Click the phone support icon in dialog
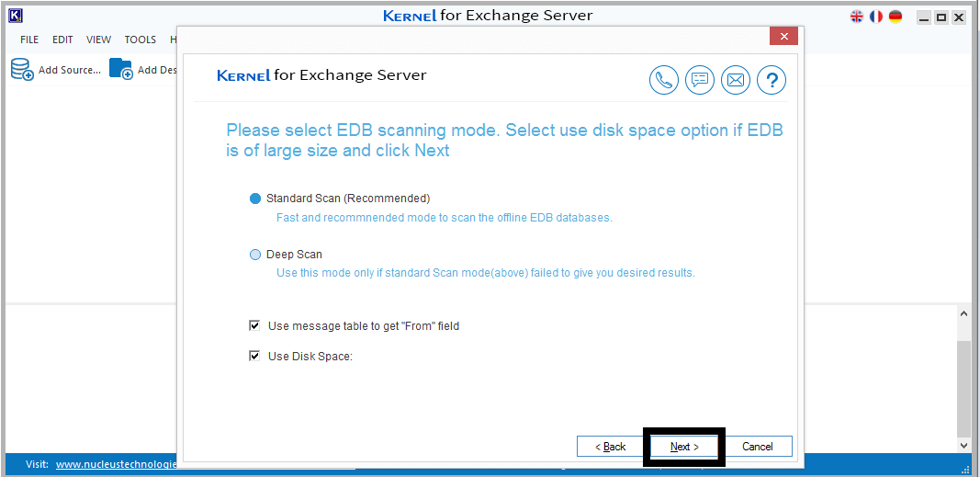Screen dimensions: 980x477 [664, 80]
